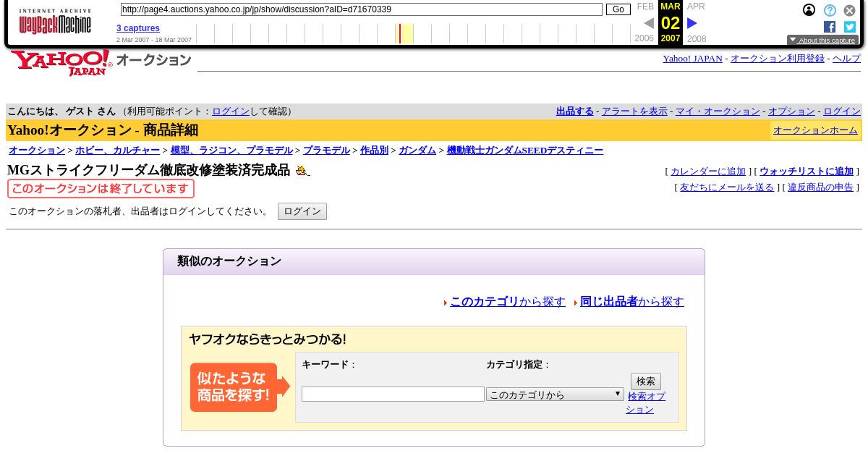Click the orange 似たような商品を探す banner
The height and width of the screenshot is (456, 868).
pyautogui.click(x=239, y=387)
